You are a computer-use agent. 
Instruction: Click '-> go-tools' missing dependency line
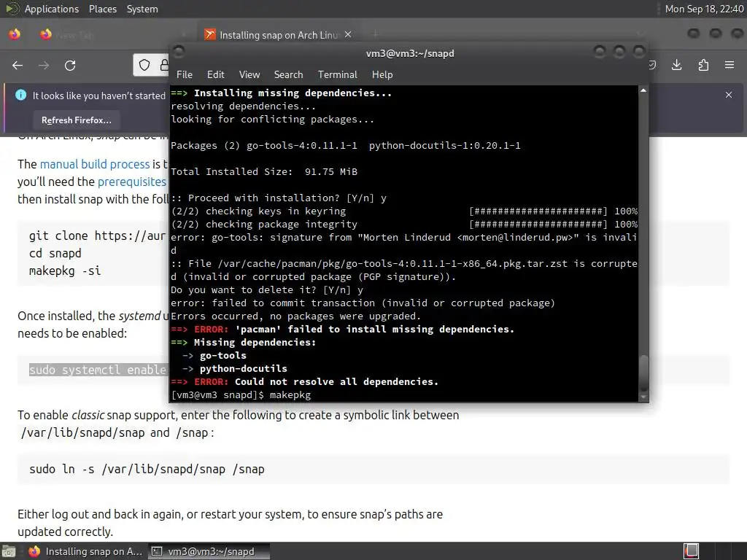point(214,355)
